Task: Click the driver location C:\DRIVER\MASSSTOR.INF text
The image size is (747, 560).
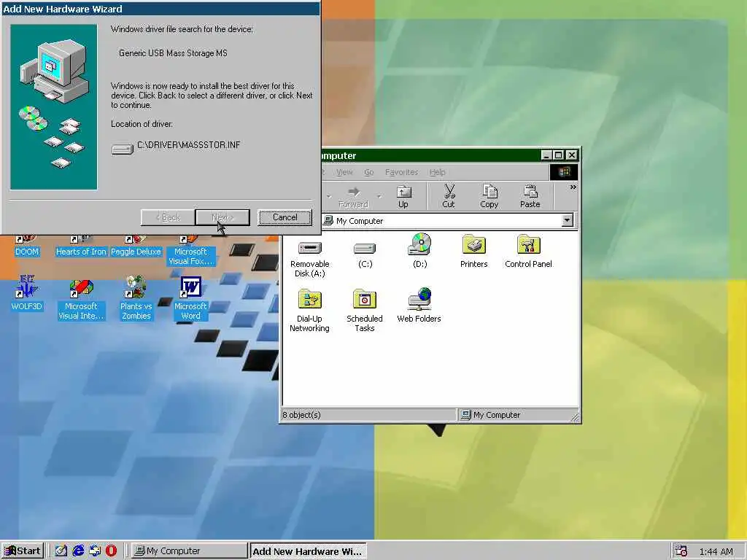Action: point(189,145)
